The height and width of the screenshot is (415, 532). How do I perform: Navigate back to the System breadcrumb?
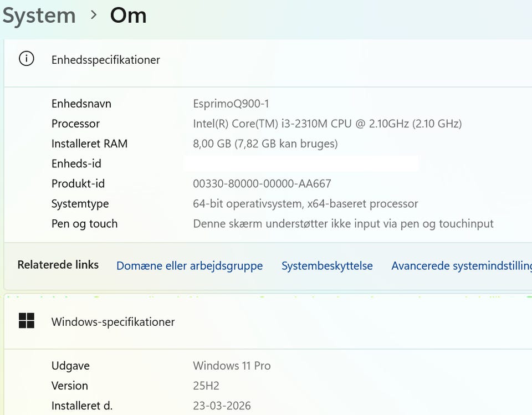coord(39,16)
